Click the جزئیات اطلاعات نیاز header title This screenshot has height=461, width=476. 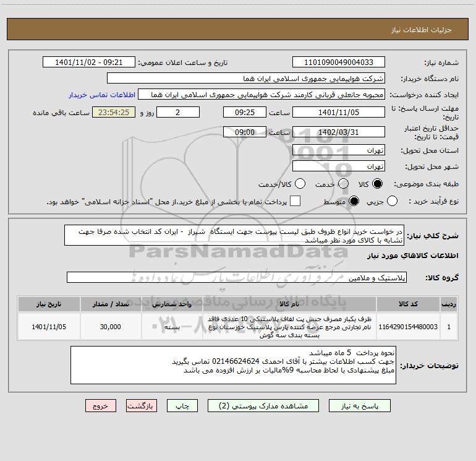point(422,30)
